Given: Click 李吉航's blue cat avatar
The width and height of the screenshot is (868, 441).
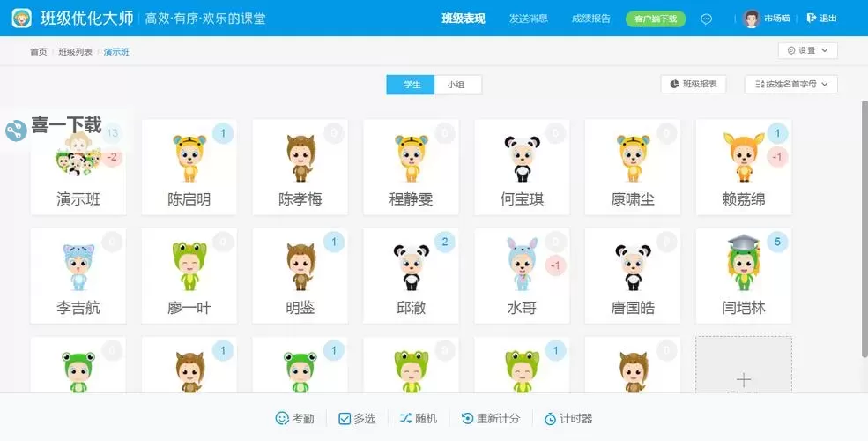Looking at the screenshot, I should pos(78,267).
